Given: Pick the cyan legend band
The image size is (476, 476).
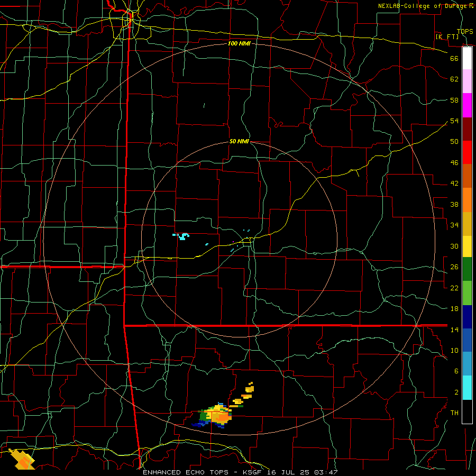Looking at the screenshot, I should 467,388.
